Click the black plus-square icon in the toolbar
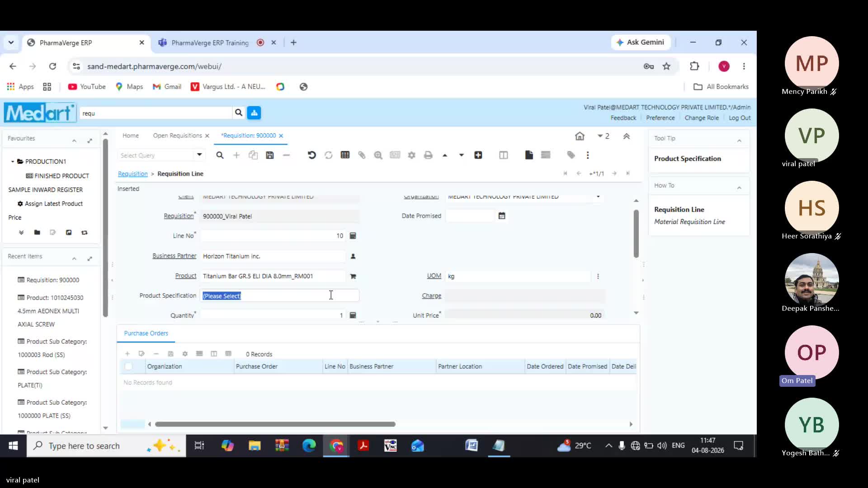The image size is (868, 488). [x=478, y=155]
